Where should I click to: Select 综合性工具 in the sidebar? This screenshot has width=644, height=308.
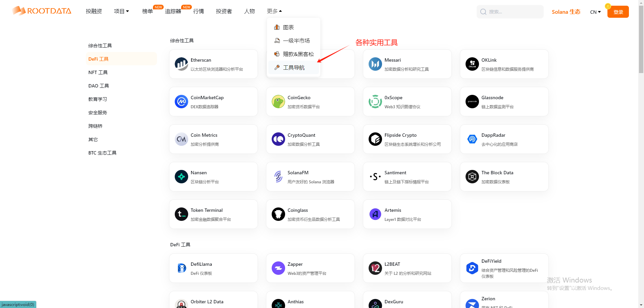(121, 46)
